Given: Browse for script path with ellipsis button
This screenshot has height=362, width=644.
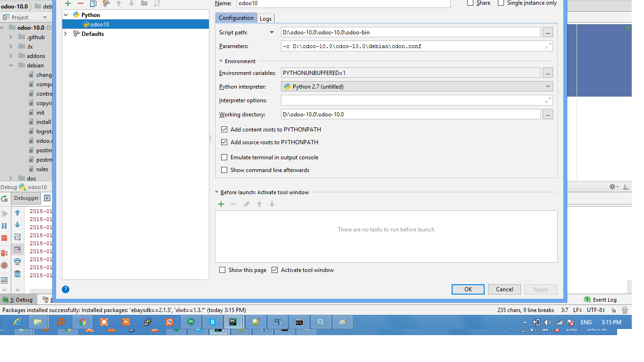Looking at the screenshot, I should pos(547,33).
